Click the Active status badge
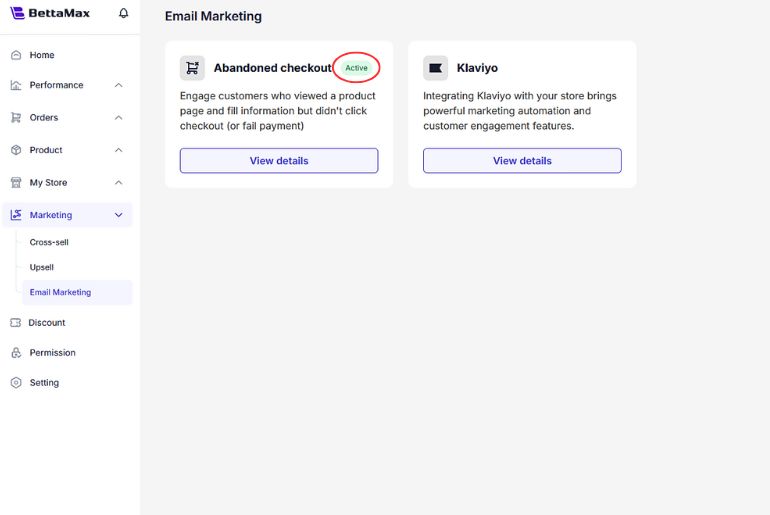Image resolution: width=770 pixels, height=515 pixels. (356, 68)
